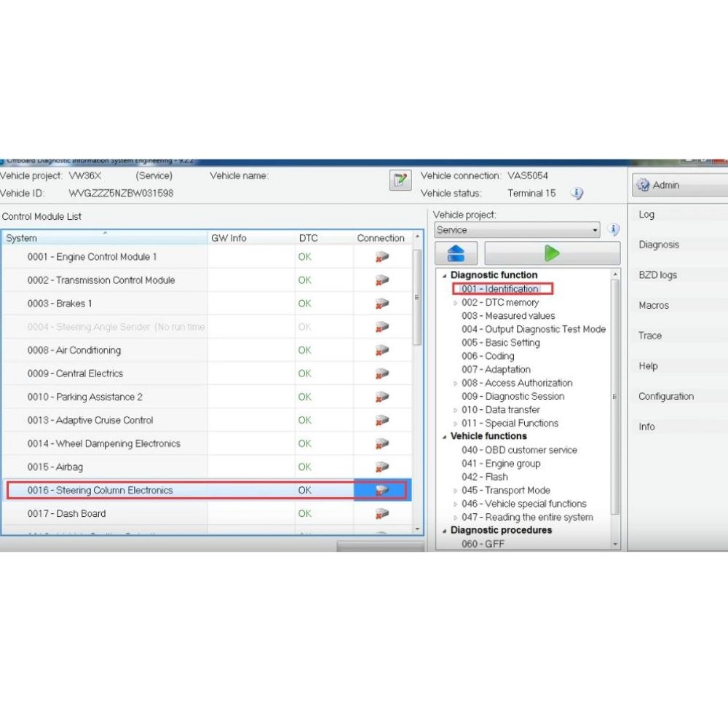Click the vehicle status info icon
Viewport: 728px width, 728px height.
coord(577,194)
